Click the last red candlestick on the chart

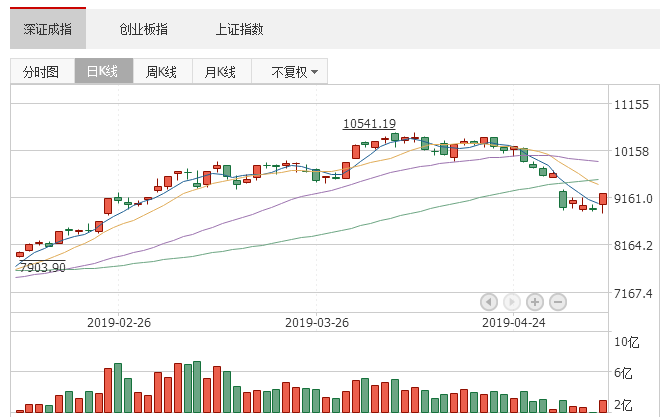603,199
